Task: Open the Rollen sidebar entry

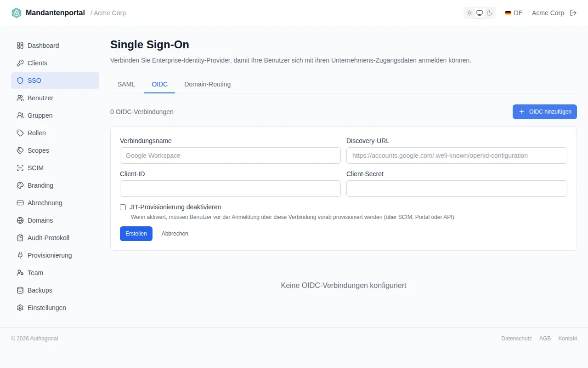Action: [x=55, y=133]
